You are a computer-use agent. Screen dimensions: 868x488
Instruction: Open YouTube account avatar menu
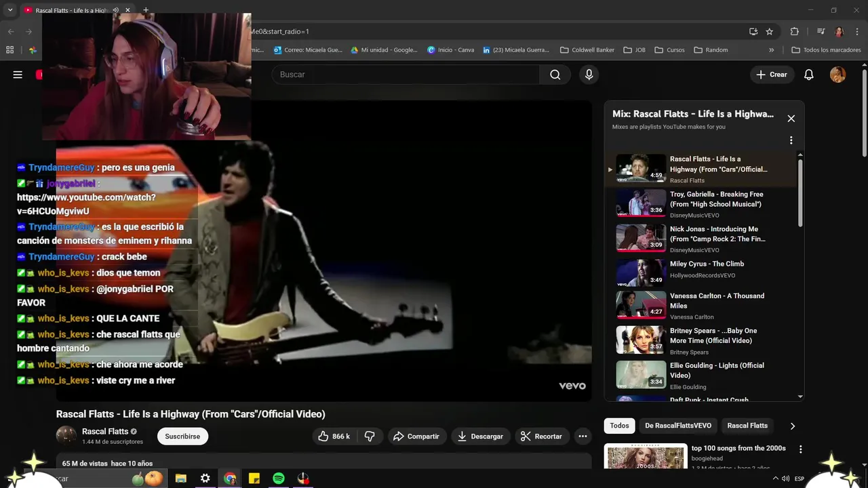[x=837, y=75]
